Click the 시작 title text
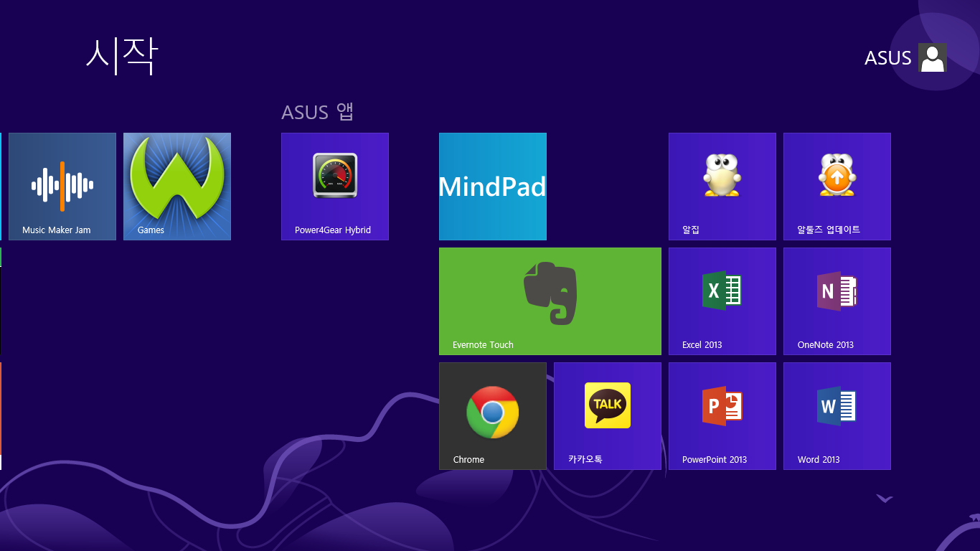The width and height of the screenshot is (980, 551). [x=121, y=56]
